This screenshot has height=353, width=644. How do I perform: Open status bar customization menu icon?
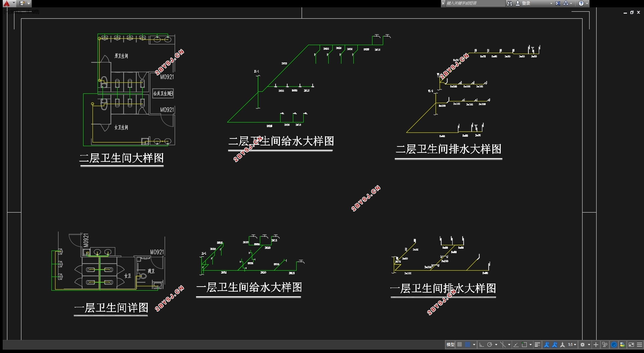point(640,345)
